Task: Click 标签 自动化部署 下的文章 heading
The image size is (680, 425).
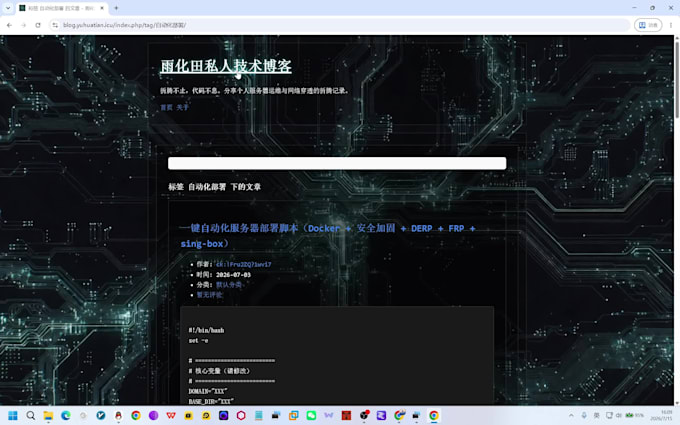Action: (215, 187)
